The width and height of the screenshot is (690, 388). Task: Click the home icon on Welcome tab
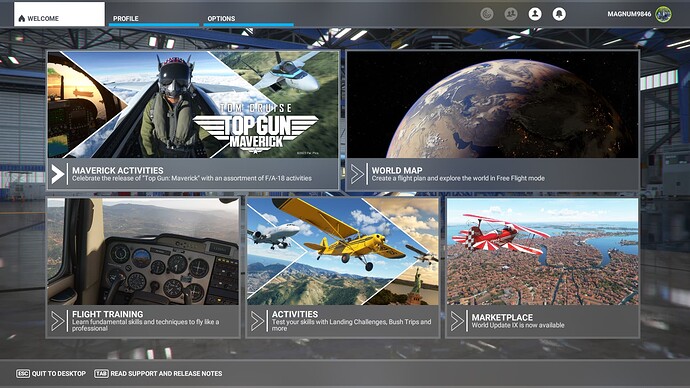click(22, 18)
